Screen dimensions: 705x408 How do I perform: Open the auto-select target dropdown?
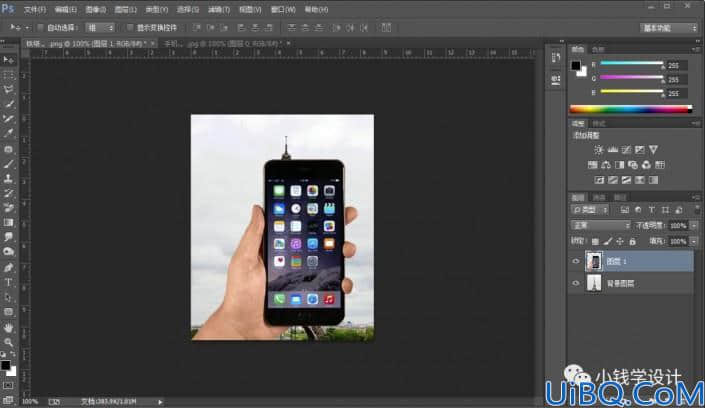coord(100,28)
